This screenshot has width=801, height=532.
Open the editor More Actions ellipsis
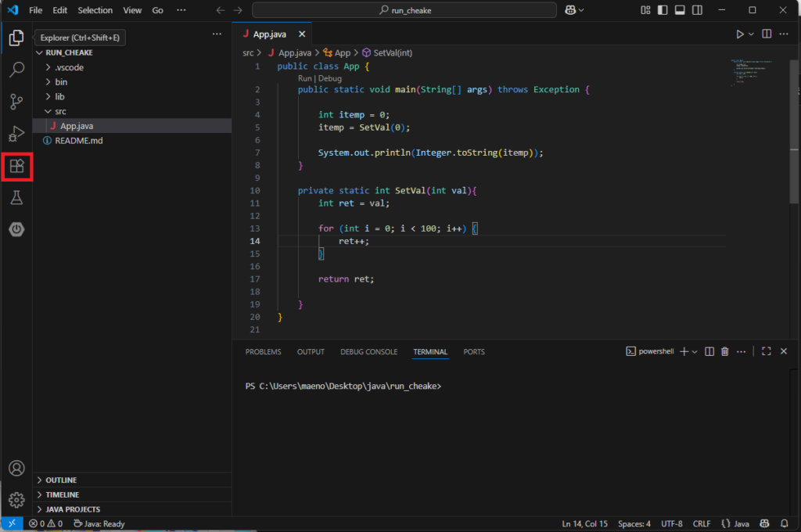pos(784,34)
